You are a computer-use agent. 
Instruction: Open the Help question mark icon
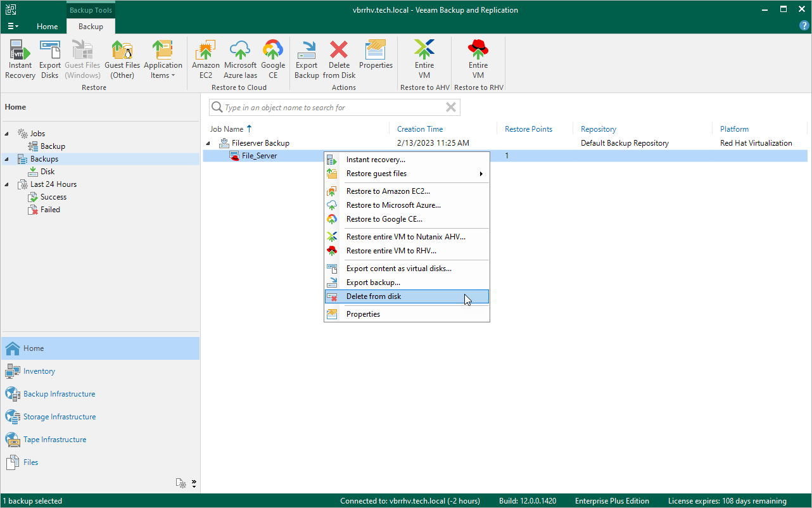point(804,26)
